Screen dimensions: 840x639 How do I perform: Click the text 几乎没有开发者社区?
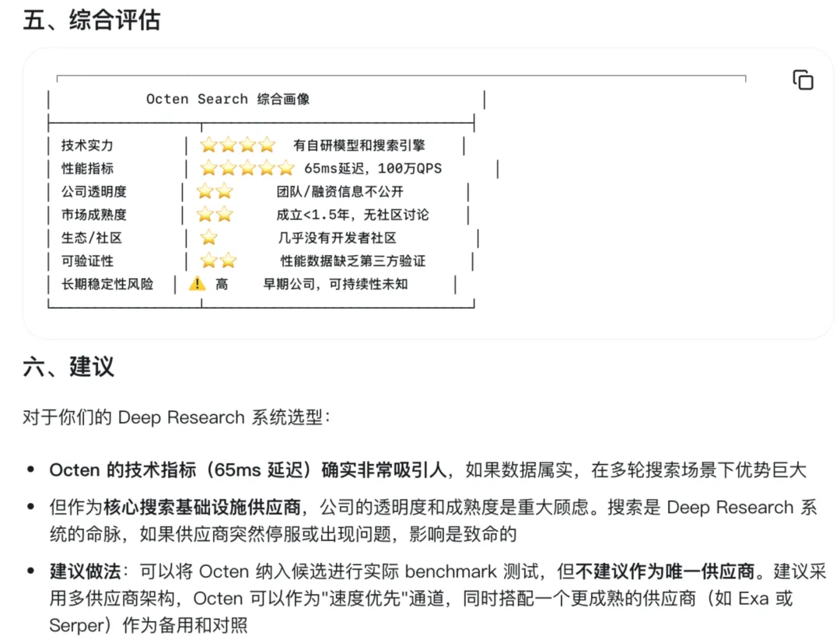pyautogui.click(x=338, y=237)
